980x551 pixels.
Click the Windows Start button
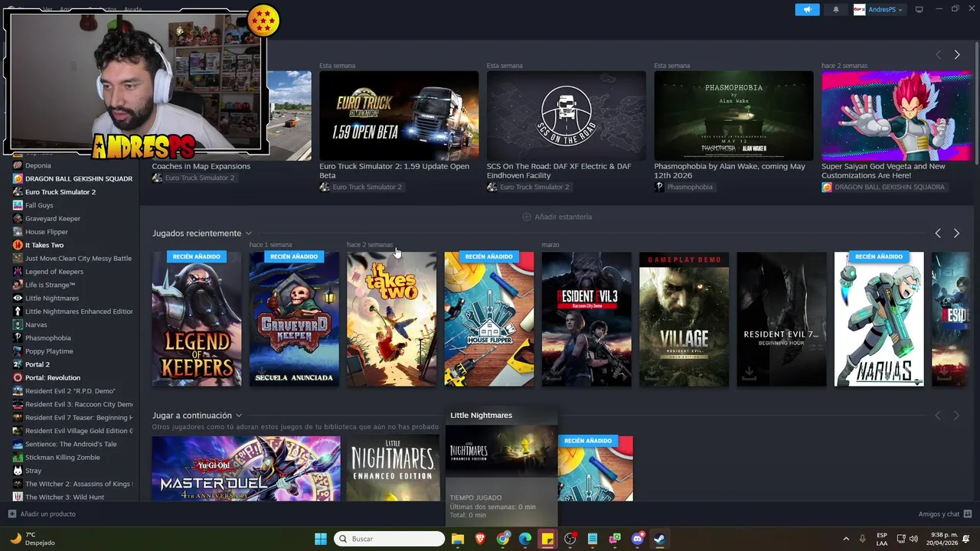[x=320, y=539]
